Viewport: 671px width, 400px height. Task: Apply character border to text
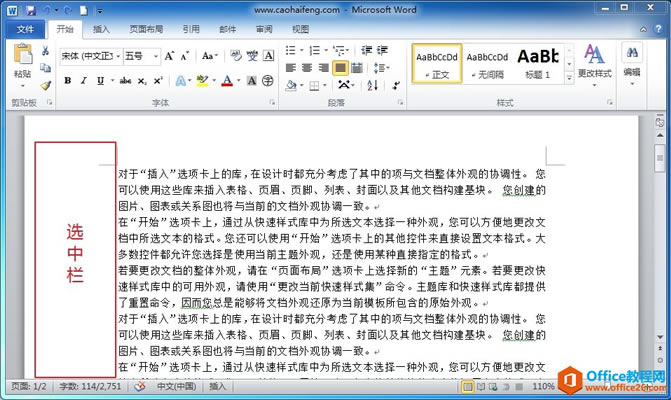(268, 56)
